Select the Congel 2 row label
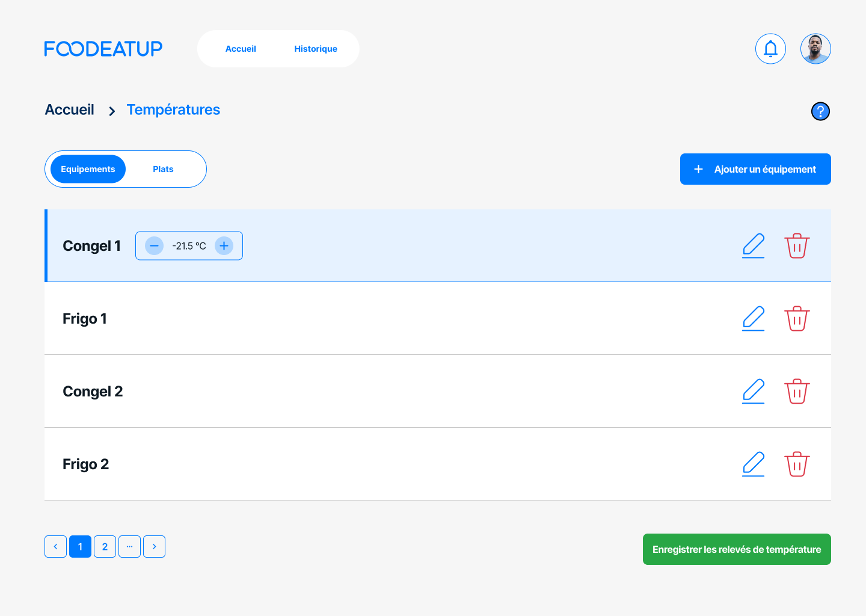Screen dimensions: 866x616 [93, 392]
